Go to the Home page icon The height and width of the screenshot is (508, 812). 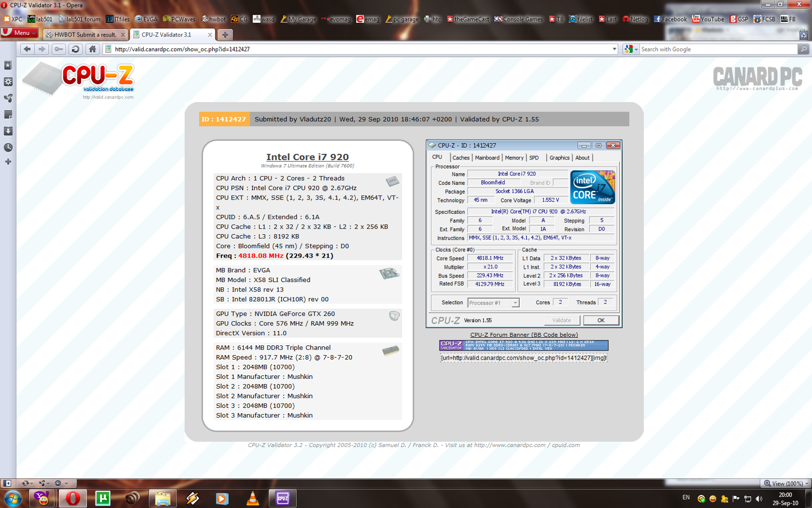pos(92,49)
